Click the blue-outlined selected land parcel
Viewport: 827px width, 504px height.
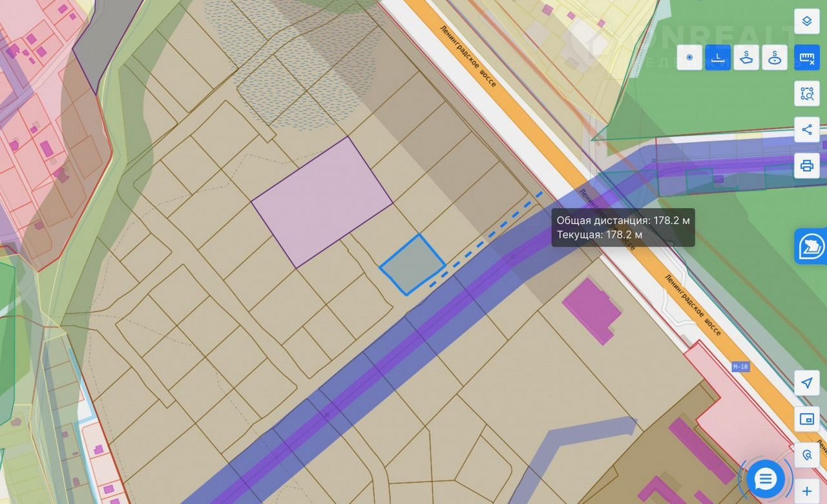tap(412, 265)
